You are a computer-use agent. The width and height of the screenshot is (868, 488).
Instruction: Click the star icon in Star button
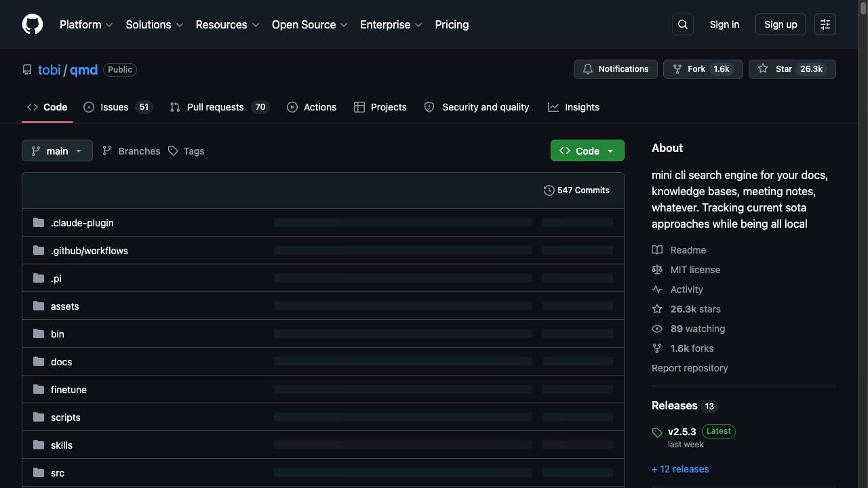(763, 69)
